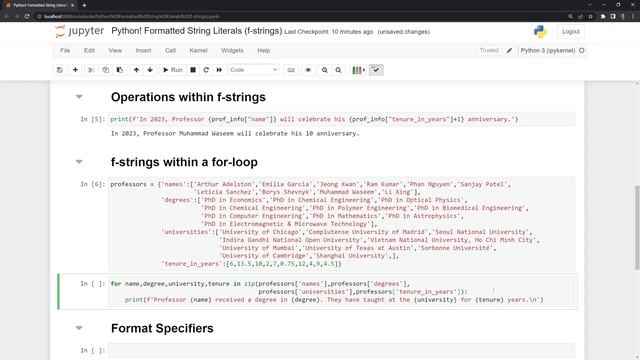The image size is (640, 360).
Task: Click the colored bars extension icon
Action: pos(358,70)
